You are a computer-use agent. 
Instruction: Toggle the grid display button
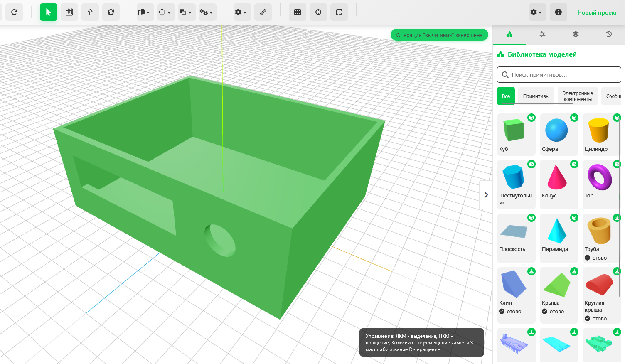298,12
